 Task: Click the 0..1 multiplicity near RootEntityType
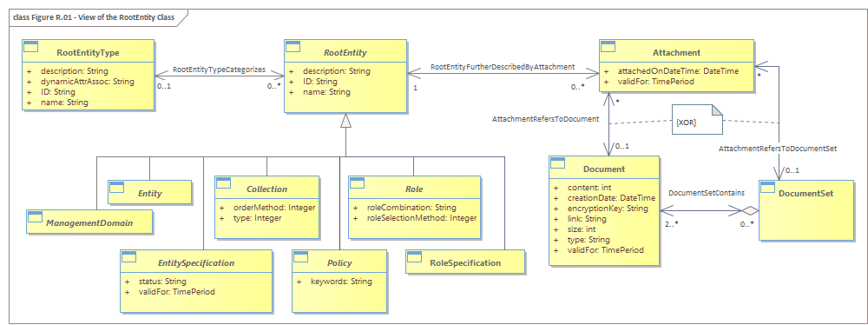pos(163,86)
